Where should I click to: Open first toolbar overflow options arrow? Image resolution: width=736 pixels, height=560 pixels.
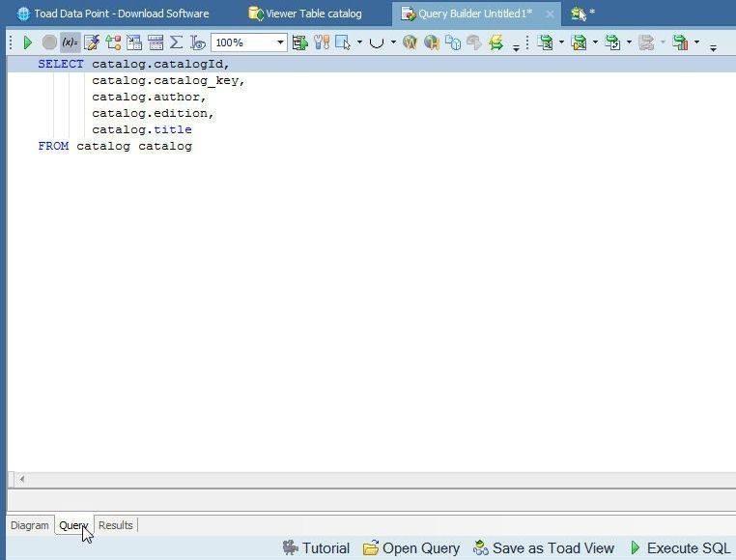tap(516, 47)
